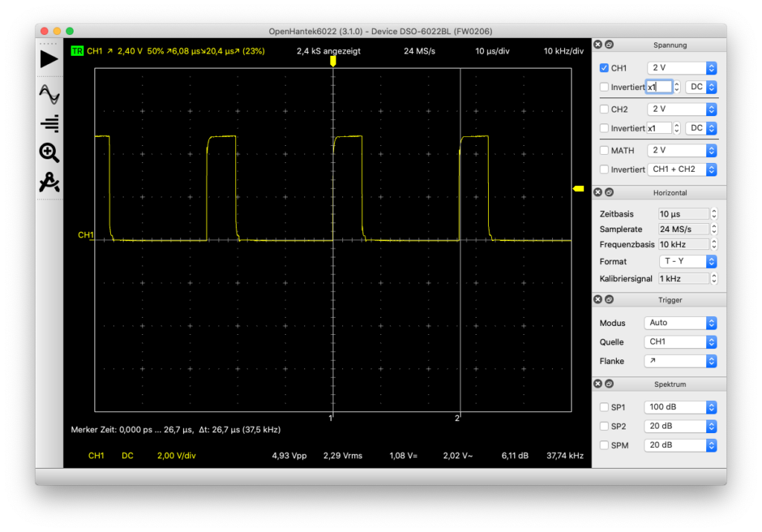Click the CH1 offset label on left

(86, 235)
